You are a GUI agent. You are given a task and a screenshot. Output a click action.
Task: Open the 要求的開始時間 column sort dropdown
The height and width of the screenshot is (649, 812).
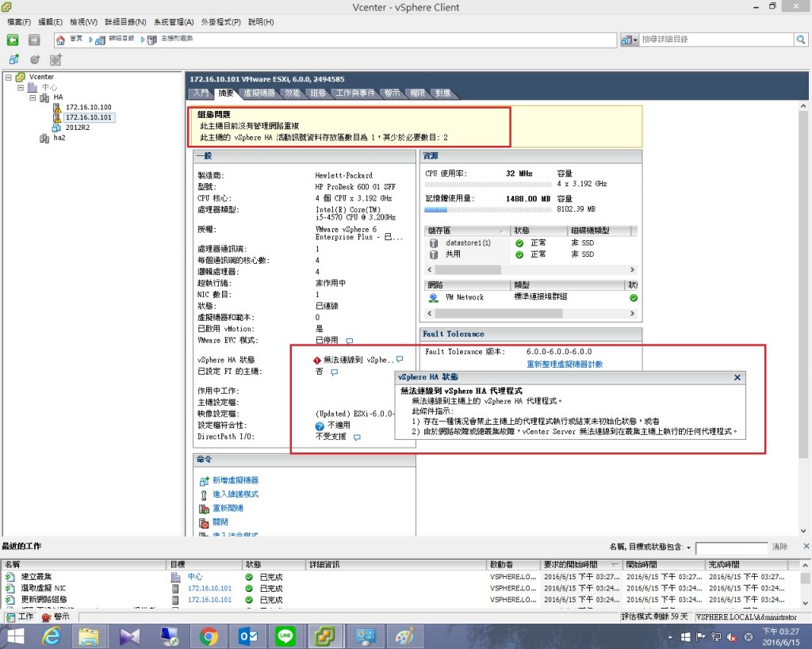pos(615,565)
